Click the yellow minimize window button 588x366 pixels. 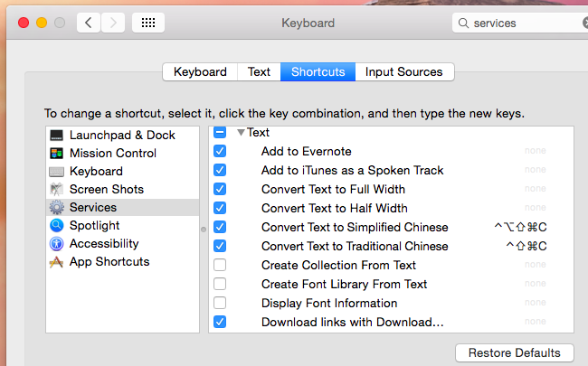click(42, 23)
